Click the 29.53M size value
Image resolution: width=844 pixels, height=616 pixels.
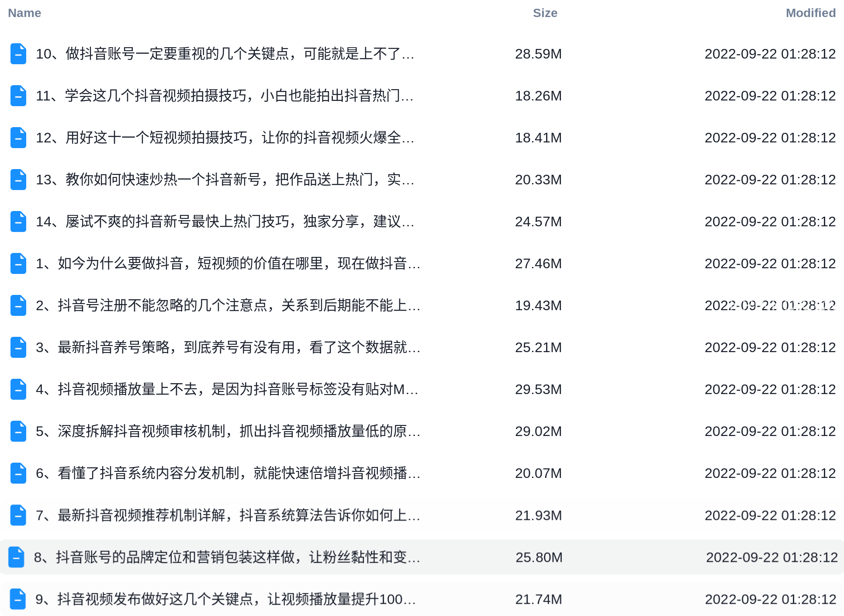point(538,389)
